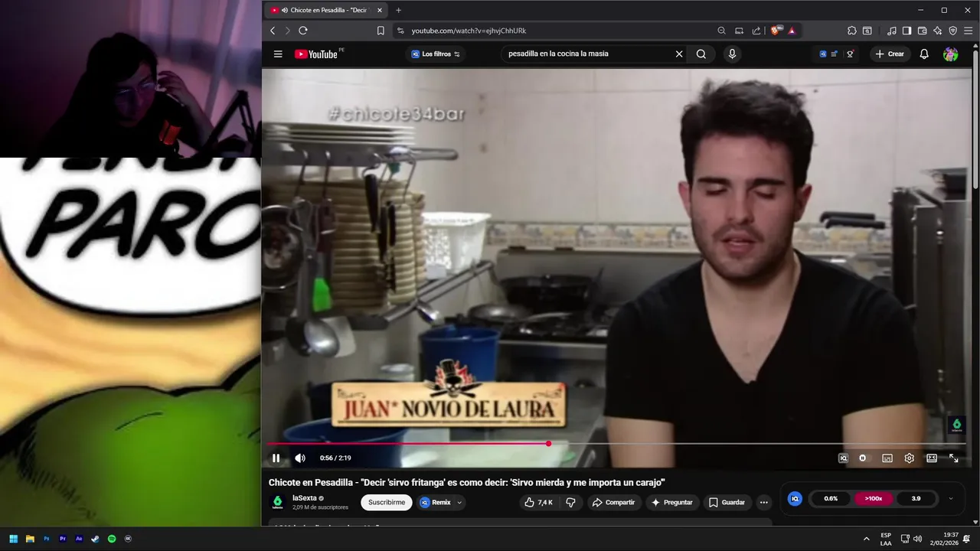Click the Remix button
This screenshot has width=980, height=551.
click(436, 503)
